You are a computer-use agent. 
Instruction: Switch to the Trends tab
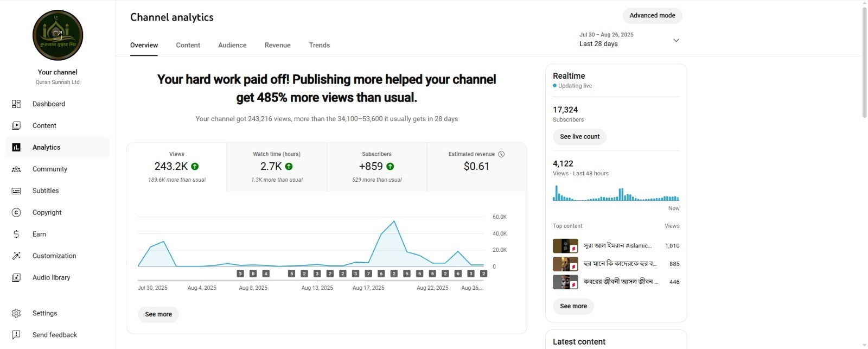pos(320,45)
